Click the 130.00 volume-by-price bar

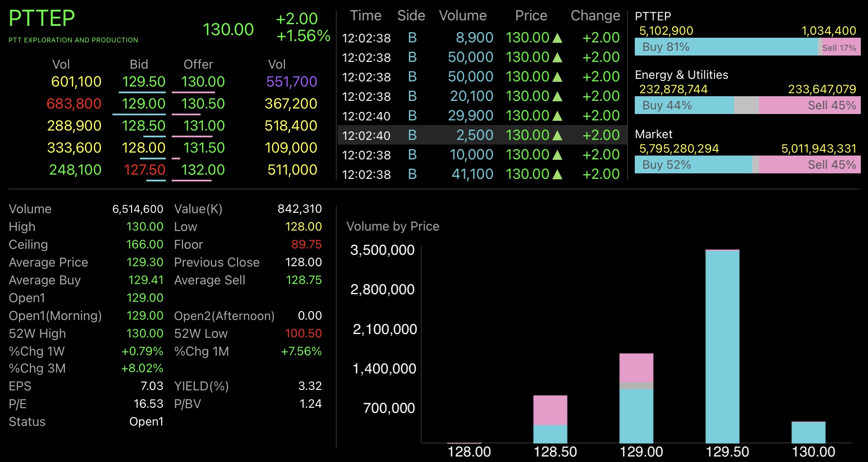click(x=808, y=432)
